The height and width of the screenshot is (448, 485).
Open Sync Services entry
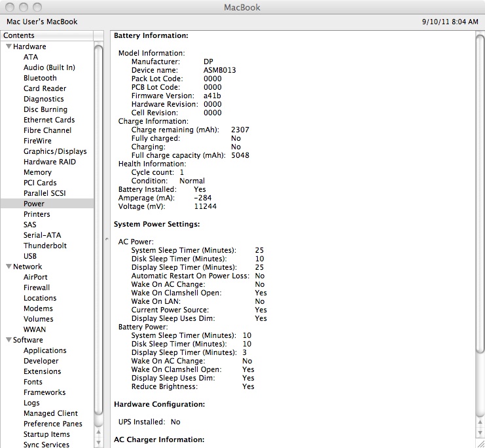[x=46, y=445]
